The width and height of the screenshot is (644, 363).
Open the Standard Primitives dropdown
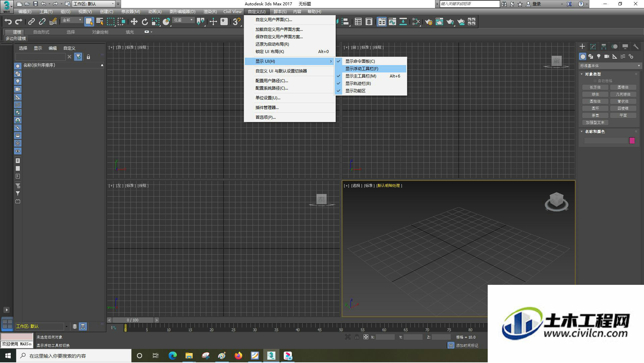[x=610, y=66]
